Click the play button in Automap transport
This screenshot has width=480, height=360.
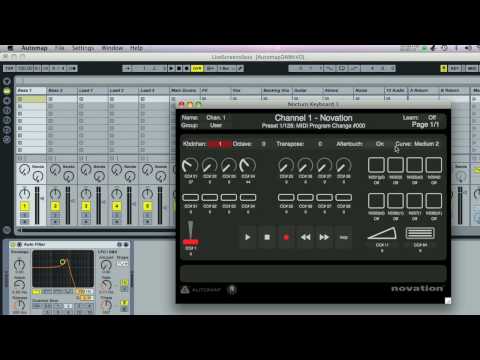(x=248, y=237)
